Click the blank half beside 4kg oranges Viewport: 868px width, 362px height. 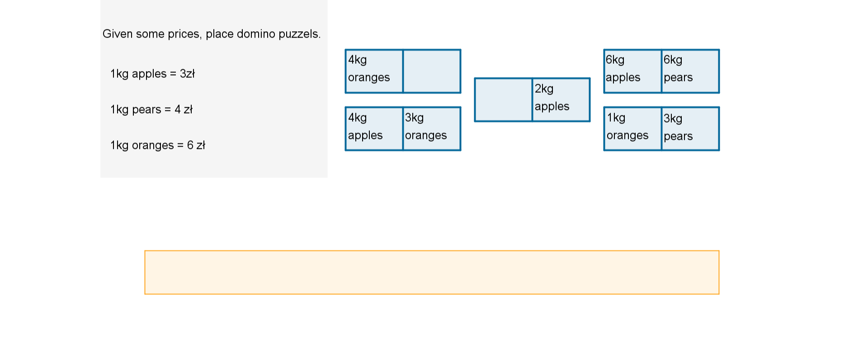[x=432, y=71]
